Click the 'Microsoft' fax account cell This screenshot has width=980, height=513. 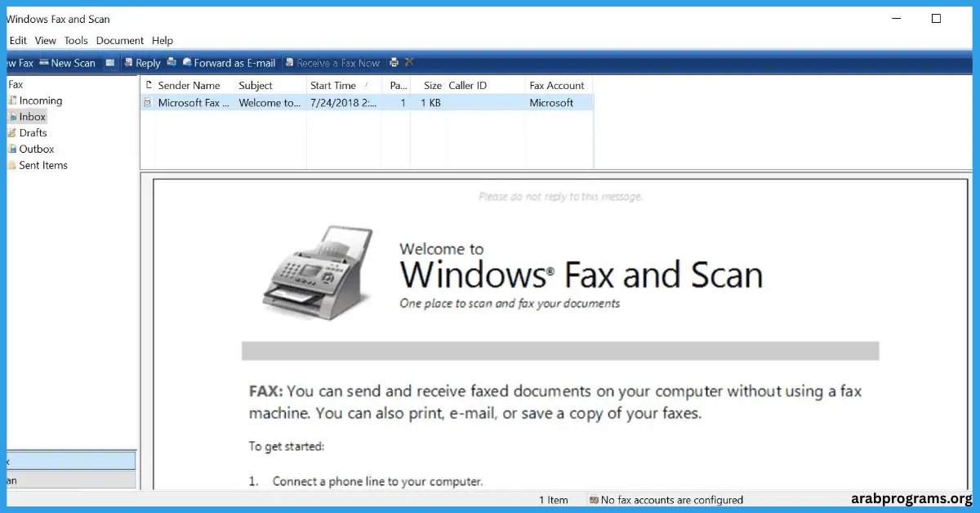[551, 103]
